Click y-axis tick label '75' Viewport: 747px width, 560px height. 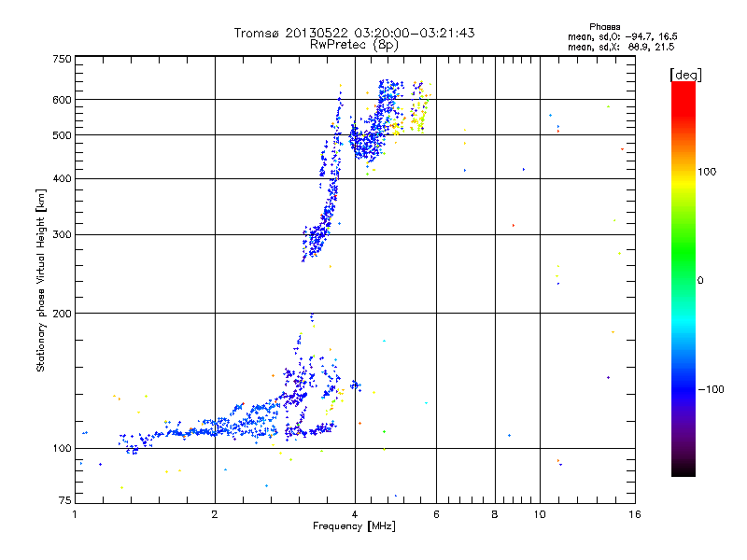(65, 500)
